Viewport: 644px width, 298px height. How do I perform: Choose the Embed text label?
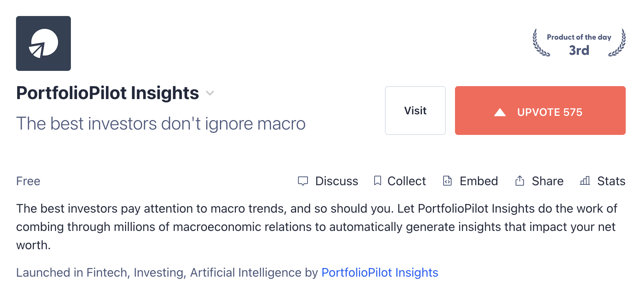tap(479, 181)
